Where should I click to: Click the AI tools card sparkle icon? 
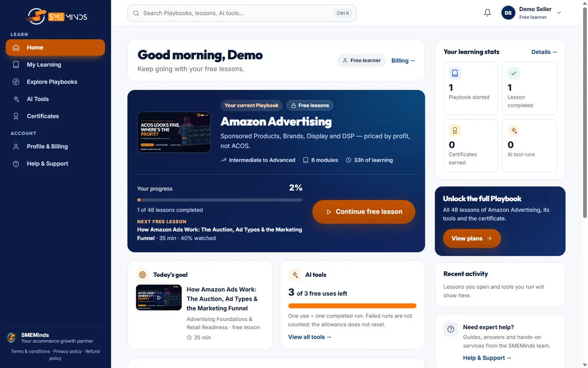pyautogui.click(x=295, y=275)
